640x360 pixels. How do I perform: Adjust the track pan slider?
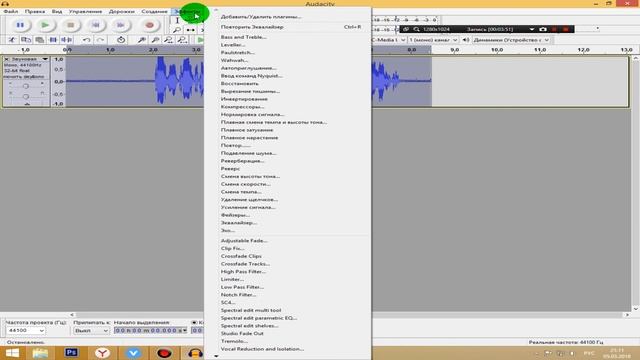tap(26, 96)
